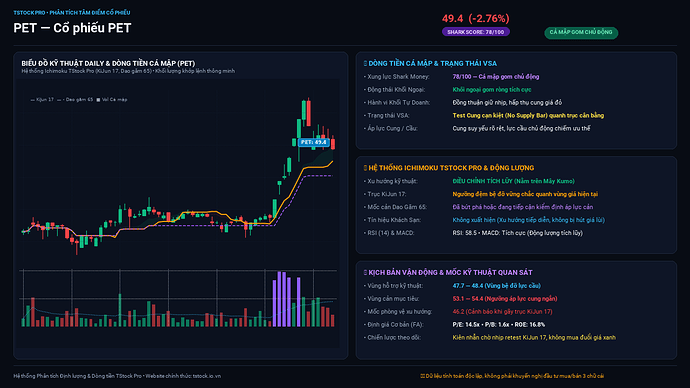Click the Test Cung cạn kiệt VSA status
This screenshot has width=690, height=388.
[528, 115]
